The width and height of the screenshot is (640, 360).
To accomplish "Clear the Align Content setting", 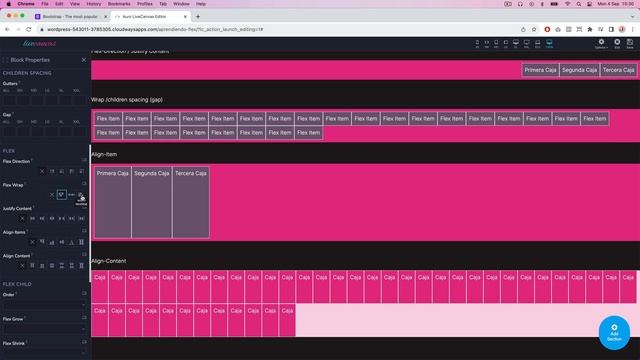I will [x=22, y=266].
